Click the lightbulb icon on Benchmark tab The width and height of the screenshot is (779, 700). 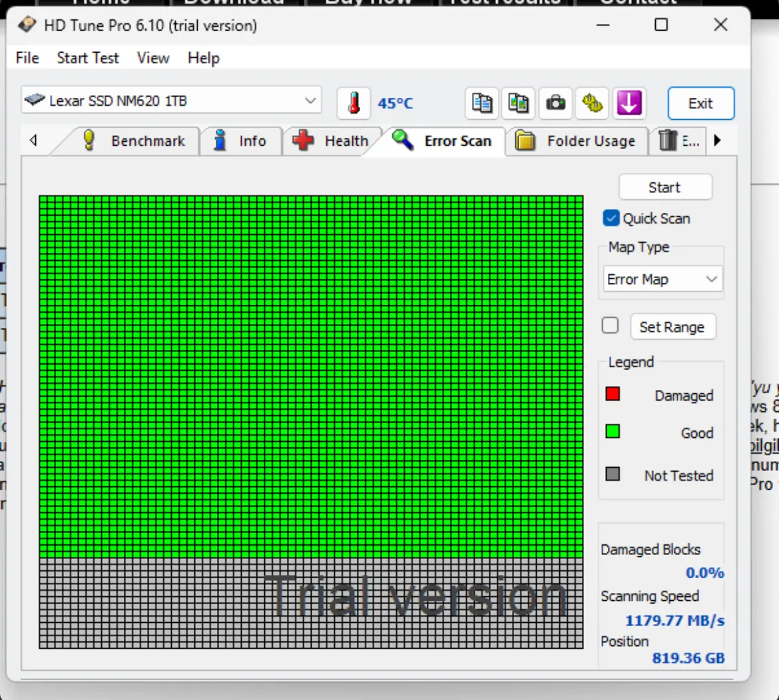coord(89,140)
